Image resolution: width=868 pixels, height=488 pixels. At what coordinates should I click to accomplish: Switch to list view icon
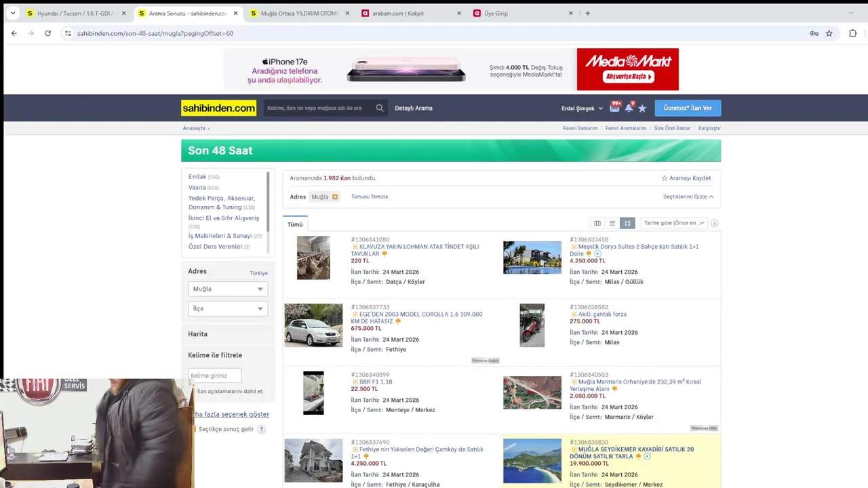tap(612, 223)
